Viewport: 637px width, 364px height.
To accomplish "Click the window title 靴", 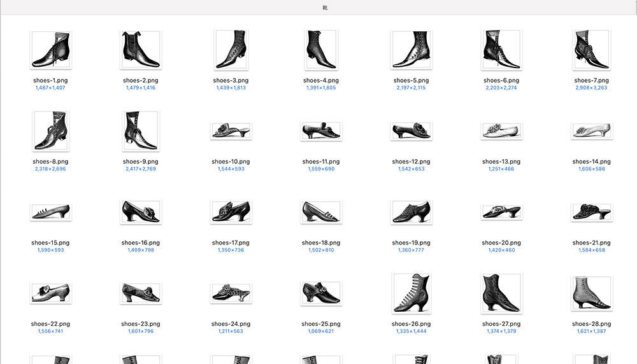I will point(325,8).
